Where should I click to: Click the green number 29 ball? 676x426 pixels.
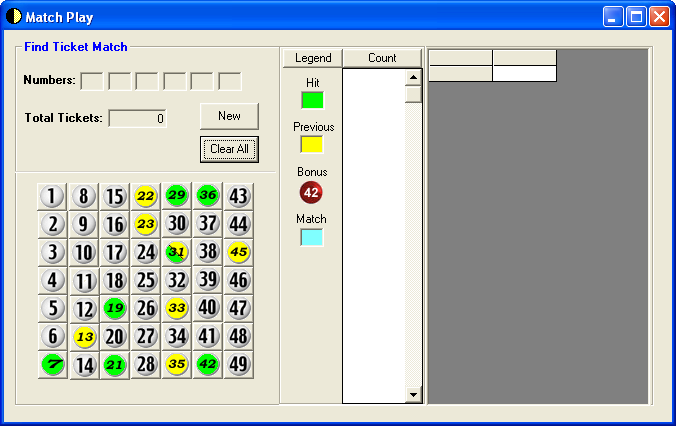(x=177, y=196)
